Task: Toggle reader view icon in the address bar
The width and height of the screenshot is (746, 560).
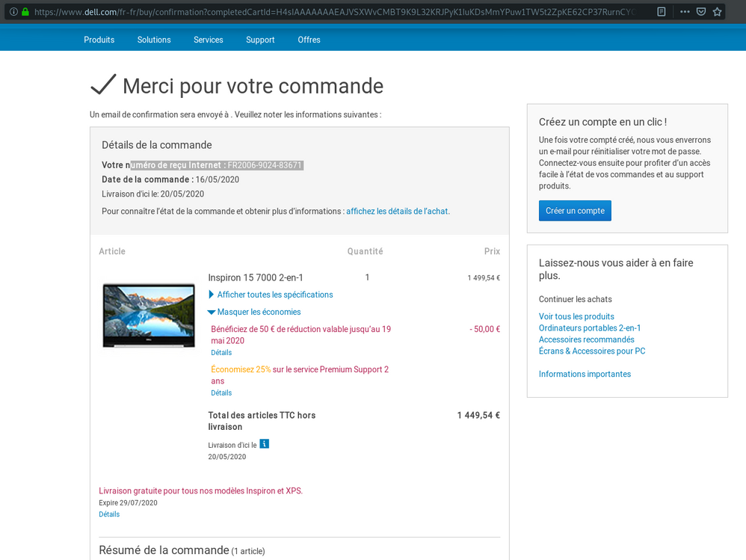Action: (662, 12)
